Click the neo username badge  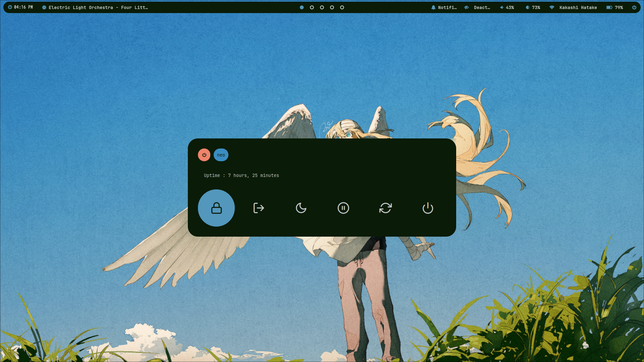[221, 155]
